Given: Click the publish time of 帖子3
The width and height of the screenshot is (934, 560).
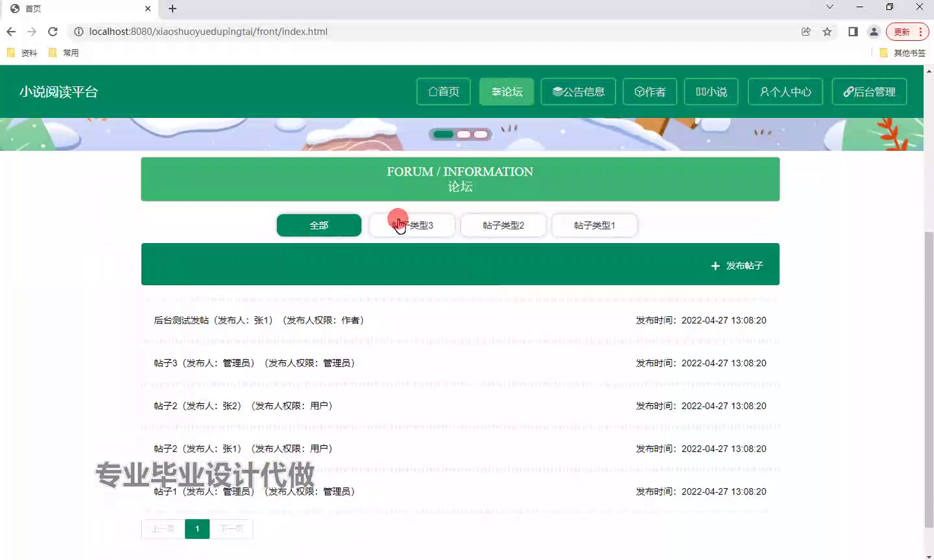Looking at the screenshot, I should pyautogui.click(x=701, y=363).
